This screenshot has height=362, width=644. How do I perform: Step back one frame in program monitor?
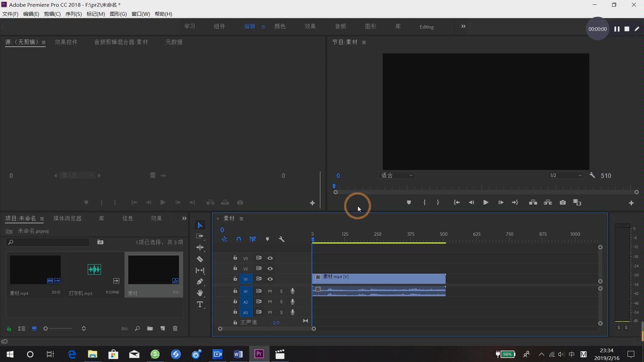click(x=471, y=202)
